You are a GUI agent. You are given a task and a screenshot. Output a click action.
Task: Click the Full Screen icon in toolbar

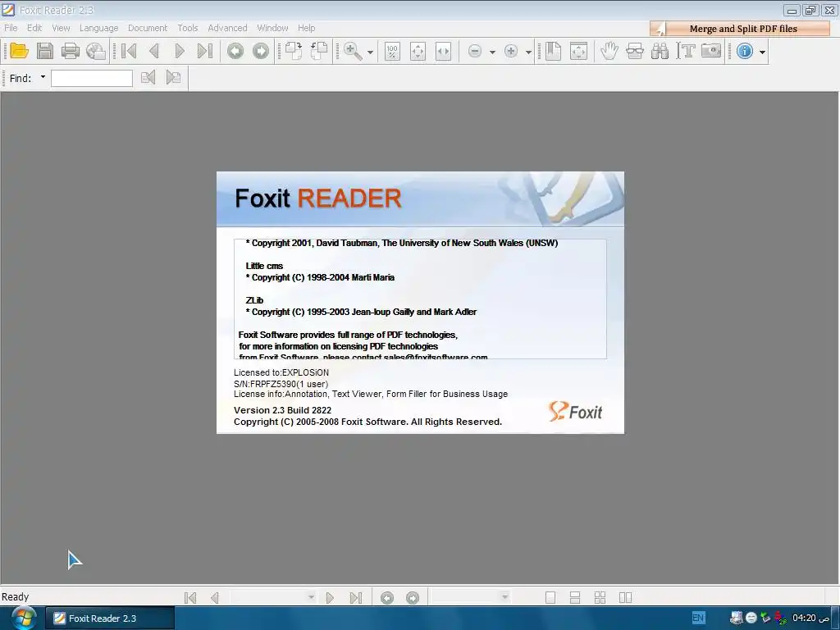578,51
